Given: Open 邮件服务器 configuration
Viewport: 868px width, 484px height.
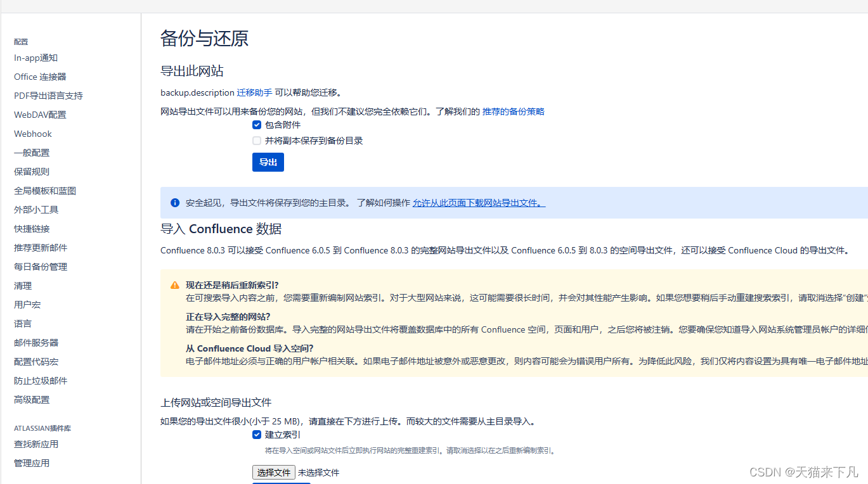Looking at the screenshot, I should 36,343.
